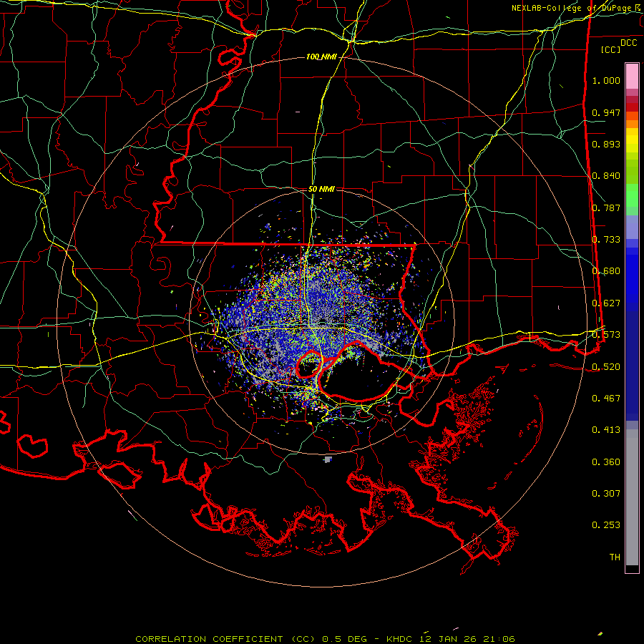Select the 0.680 scale value
Screen dimensions: 644x644
[606, 271]
